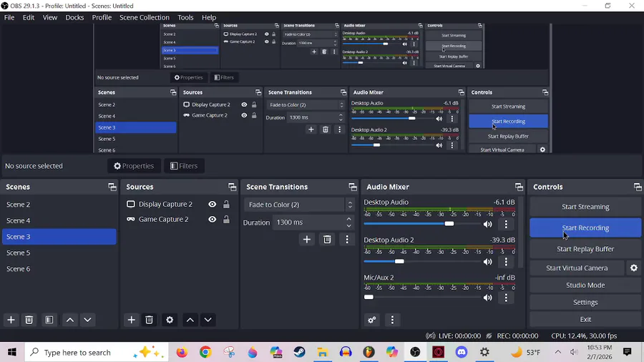Viewport: 644px width, 362px height.
Task: Open scene filters from the Scenes toolbar
Action: (x=49, y=320)
